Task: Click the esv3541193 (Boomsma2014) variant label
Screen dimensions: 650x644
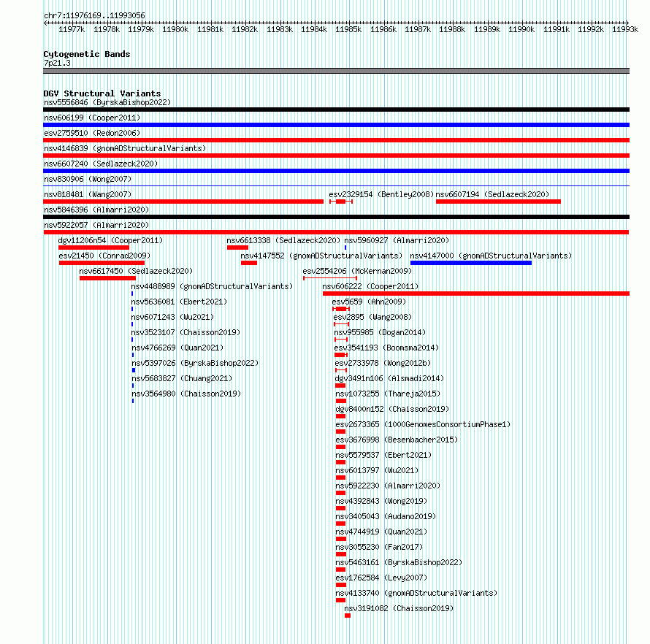Action: [386, 348]
